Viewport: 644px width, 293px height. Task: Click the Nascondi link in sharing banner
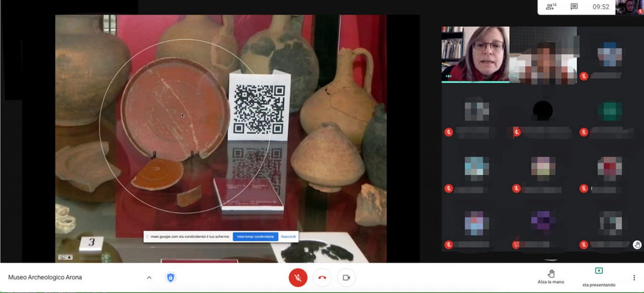(x=288, y=237)
